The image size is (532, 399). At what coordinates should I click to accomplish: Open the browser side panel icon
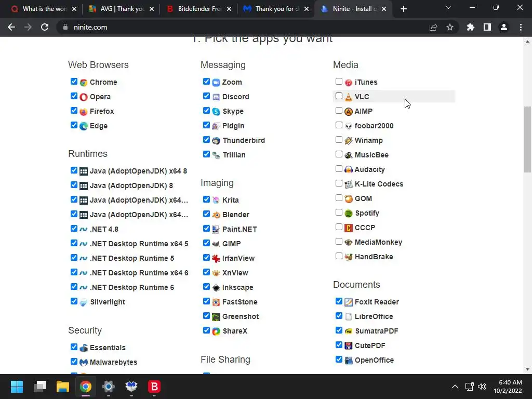(487, 27)
